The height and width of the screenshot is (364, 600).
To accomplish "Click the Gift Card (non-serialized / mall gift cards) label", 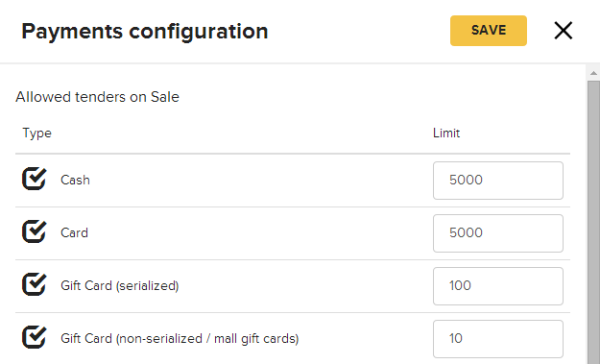I will click(179, 338).
